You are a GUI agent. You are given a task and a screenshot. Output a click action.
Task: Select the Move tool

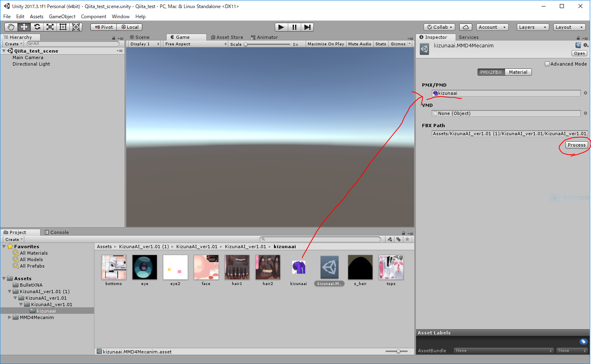click(24, 27)
